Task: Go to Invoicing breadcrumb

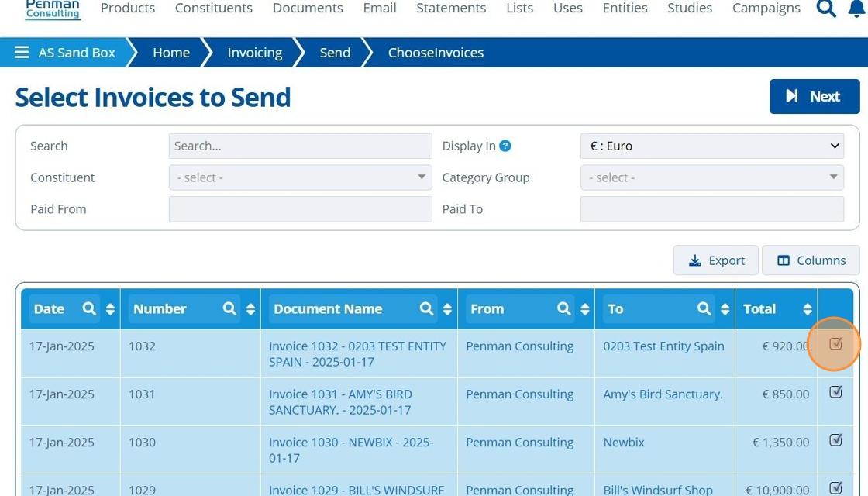Action: pos(255,53)
